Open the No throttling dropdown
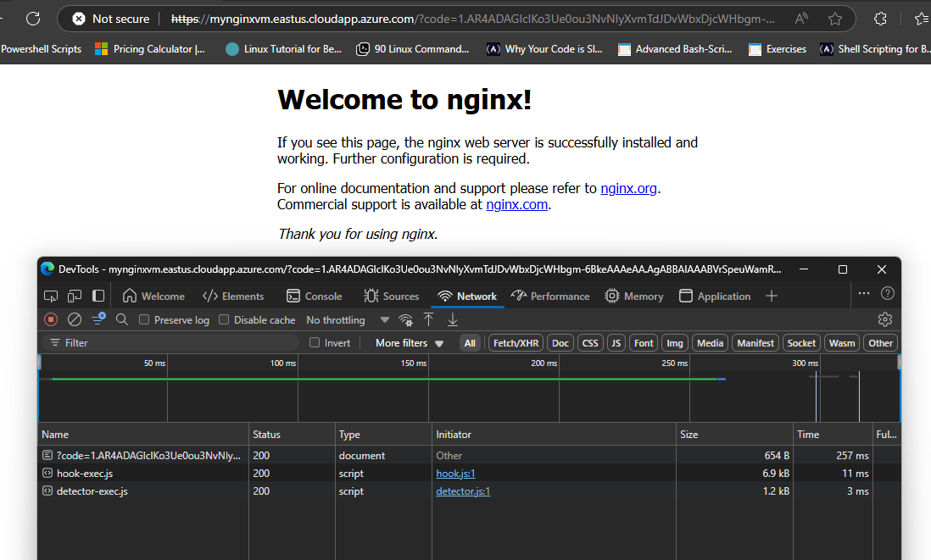 (348, 319)
